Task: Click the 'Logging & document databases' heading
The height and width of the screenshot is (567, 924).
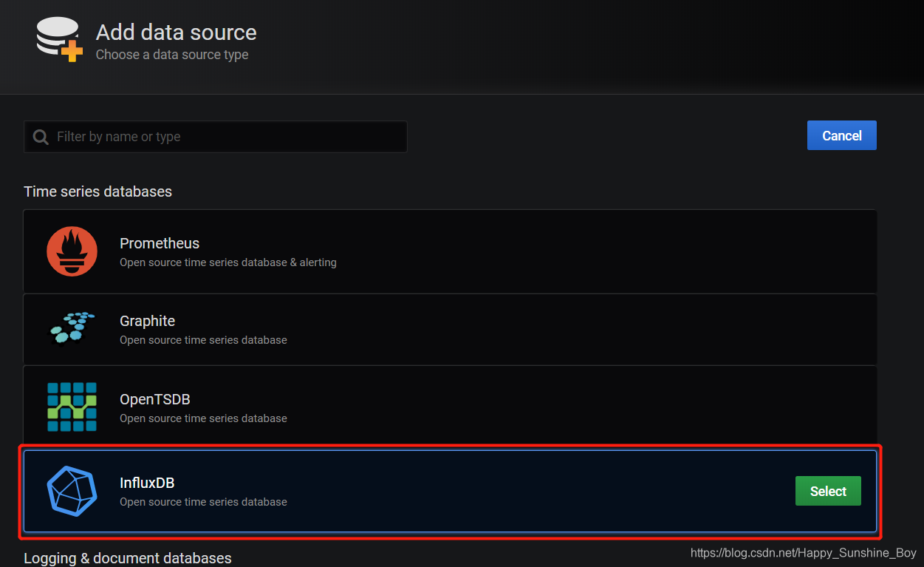Action: coord(128,558)
